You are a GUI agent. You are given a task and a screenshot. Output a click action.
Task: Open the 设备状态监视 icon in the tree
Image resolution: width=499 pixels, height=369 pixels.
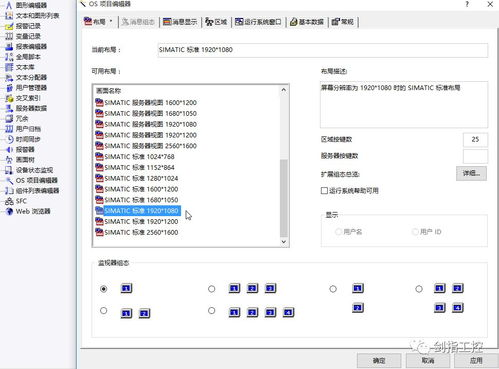coord(9,170)
